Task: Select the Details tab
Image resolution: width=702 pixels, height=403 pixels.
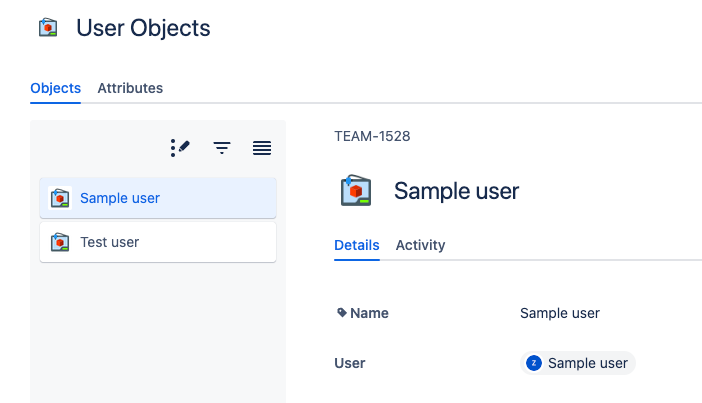Action: (357, 245)
